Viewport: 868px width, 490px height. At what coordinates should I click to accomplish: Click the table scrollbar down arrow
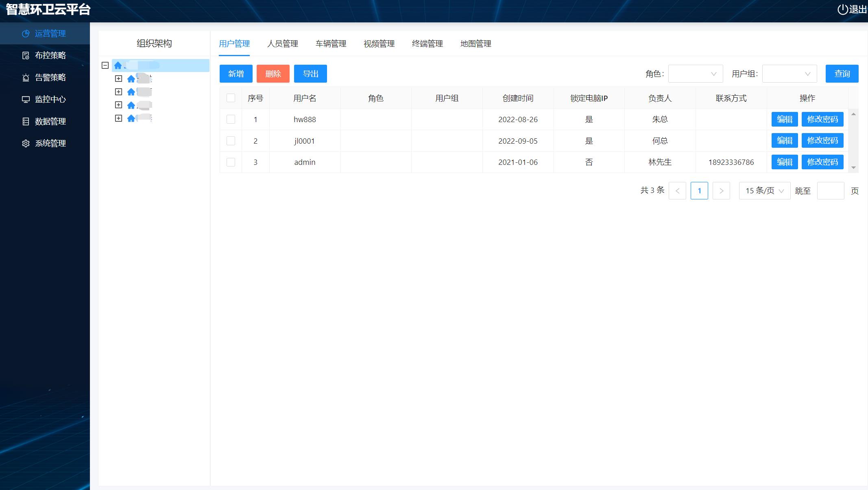[854, 168]
